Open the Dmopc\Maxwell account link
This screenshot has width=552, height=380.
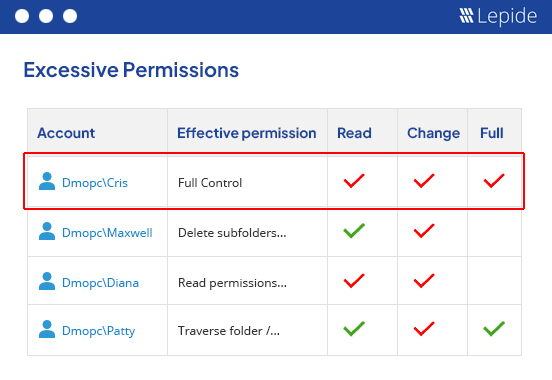[x=107, y=233]
